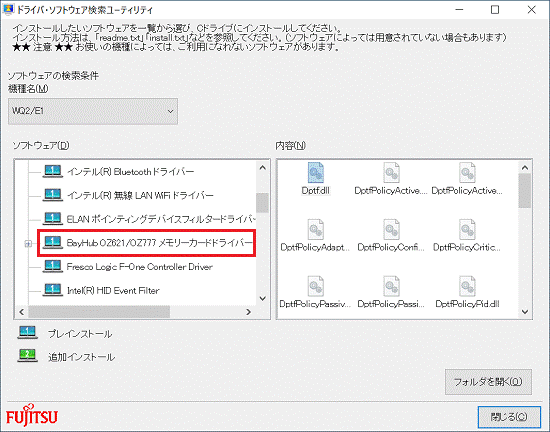Click laptop icon beside インテル(R) Bluetooth ドライバー
550x432 pixels.
pos(53,171)
